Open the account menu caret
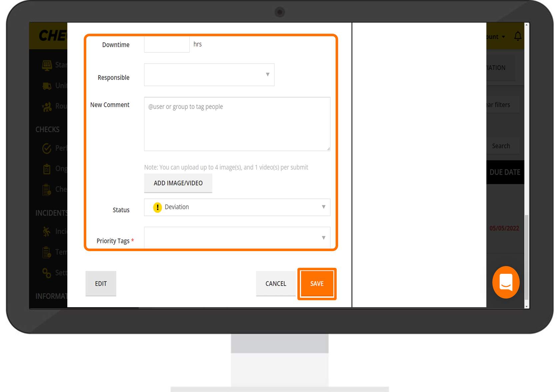The width and height of the screenshot is (560, 392). 503,37
